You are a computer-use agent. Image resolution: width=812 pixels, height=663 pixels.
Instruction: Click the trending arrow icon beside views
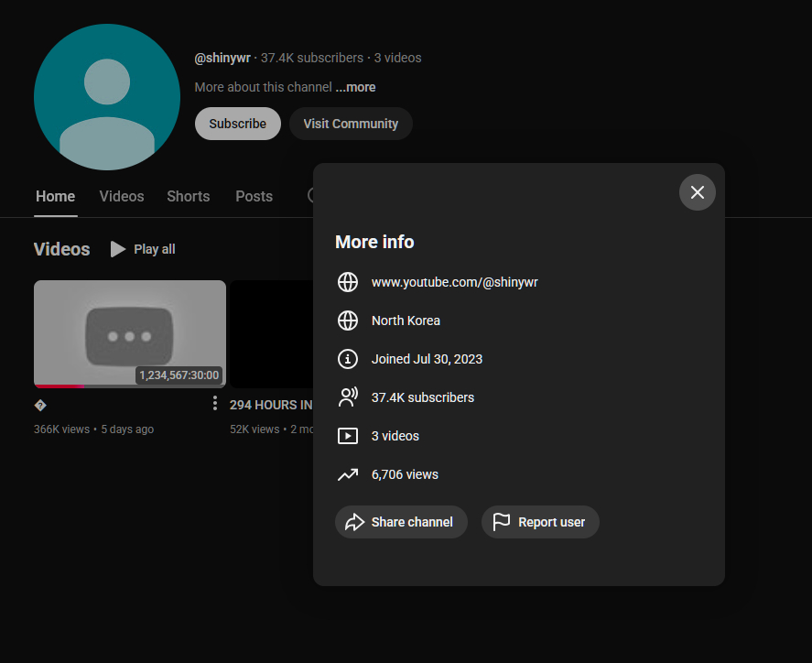click(348, 474)
